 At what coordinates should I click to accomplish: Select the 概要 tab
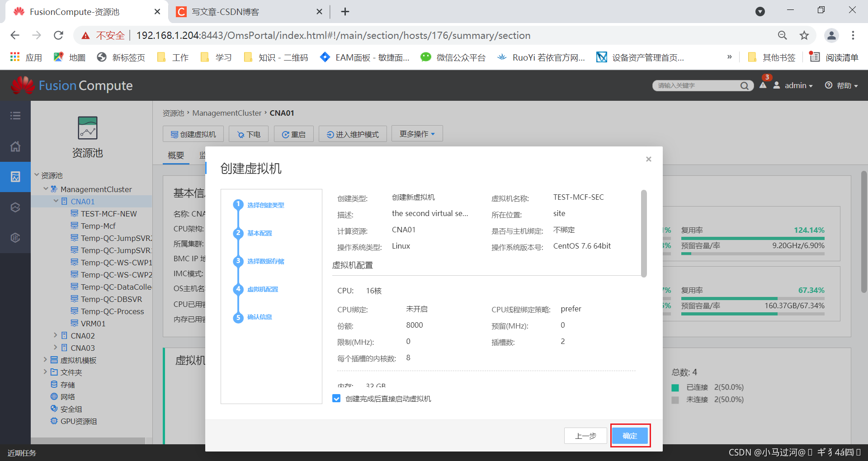click(x=175, y=155)
